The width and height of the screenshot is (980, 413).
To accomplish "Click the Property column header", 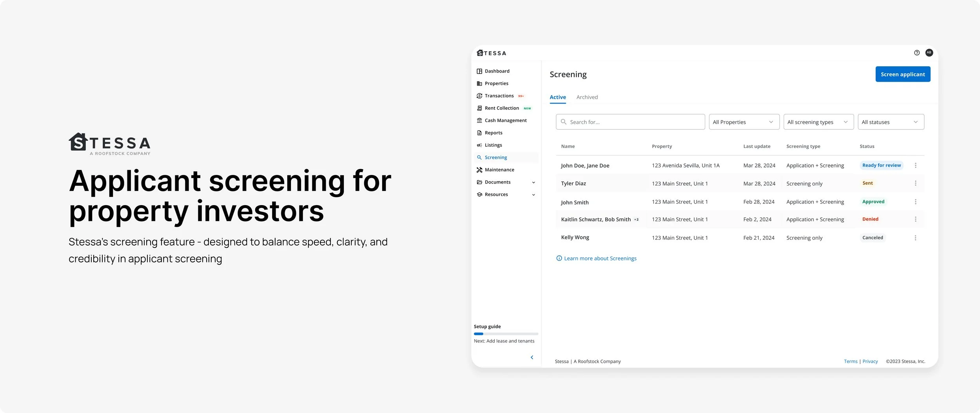I will coord(662,146).
